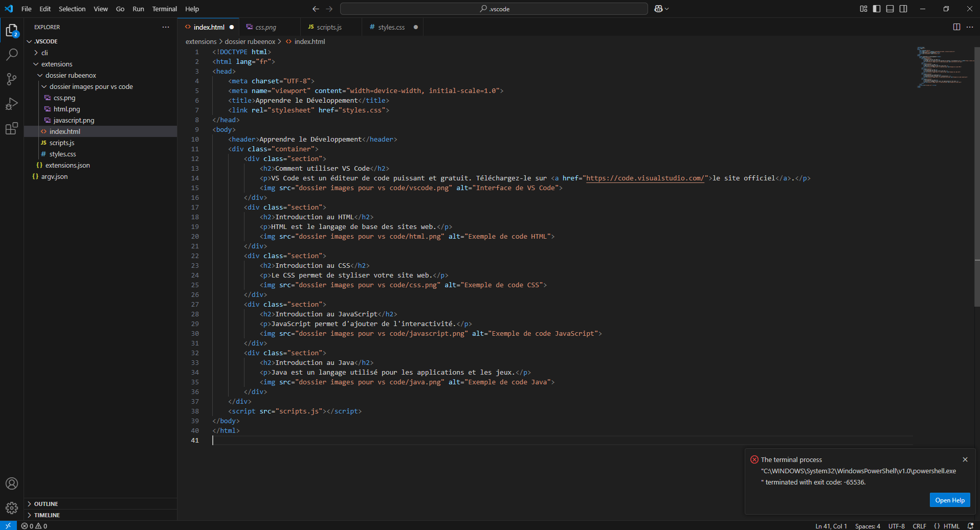
Task: Toggle the bottom Panel visibility
Action: tap(890, 9)
